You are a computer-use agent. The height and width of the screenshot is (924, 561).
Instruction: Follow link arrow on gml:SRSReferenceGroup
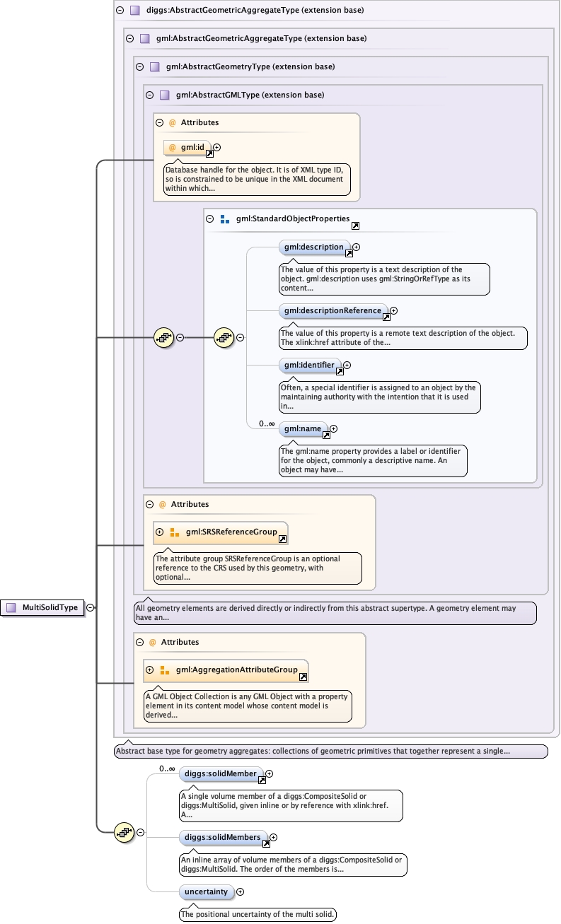(x=282, y=539)
